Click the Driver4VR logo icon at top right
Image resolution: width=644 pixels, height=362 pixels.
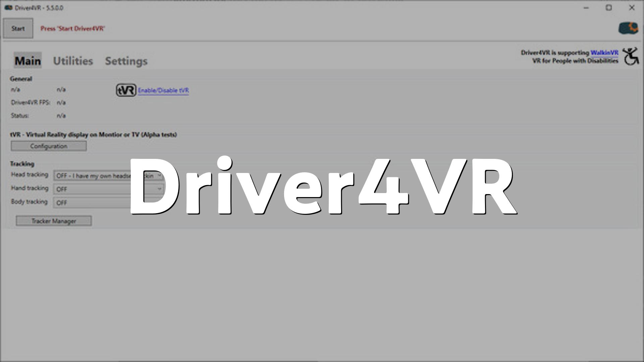(x=628, y=28)
